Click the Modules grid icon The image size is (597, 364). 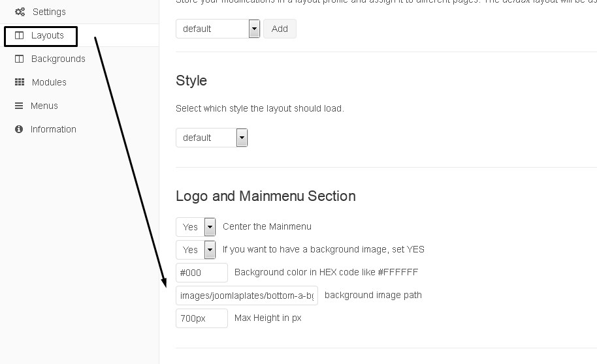(x=20, y=82)
